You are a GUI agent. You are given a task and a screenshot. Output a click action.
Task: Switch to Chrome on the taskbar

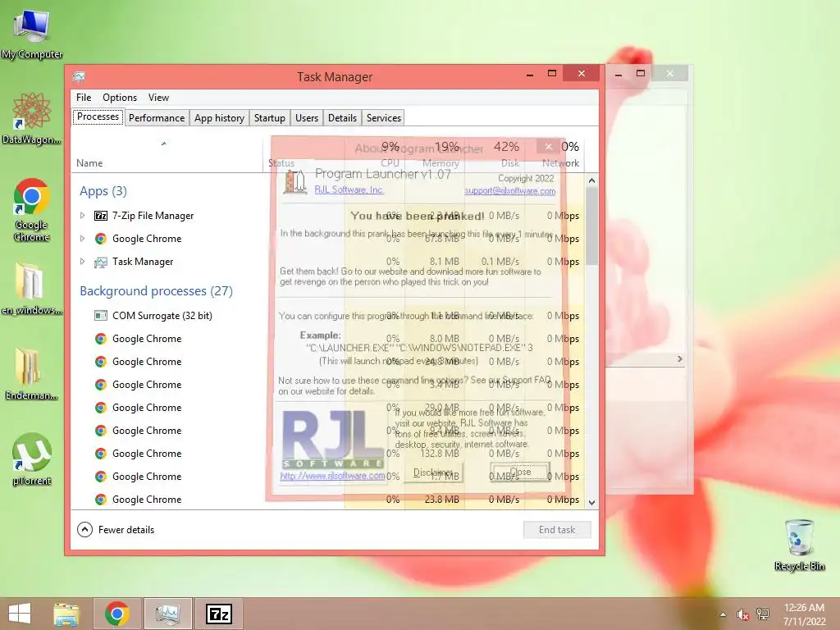pyautogui.click(x=116, y=614)
